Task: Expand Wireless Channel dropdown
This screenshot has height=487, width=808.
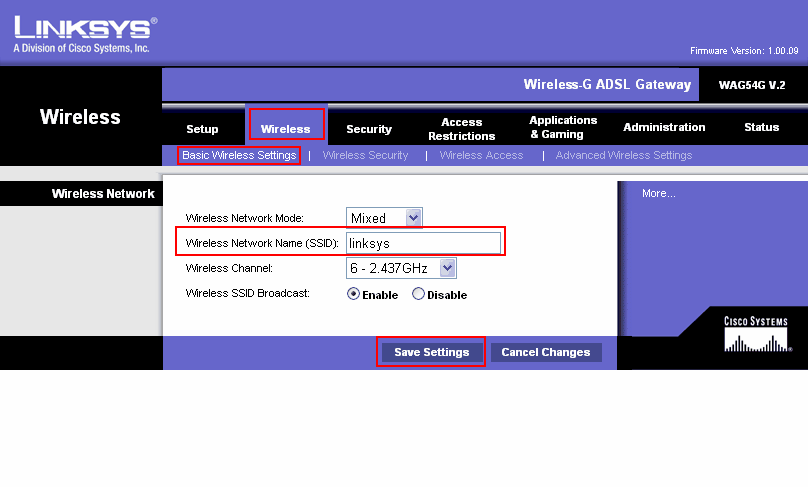Action: click(x=401, y=268)
